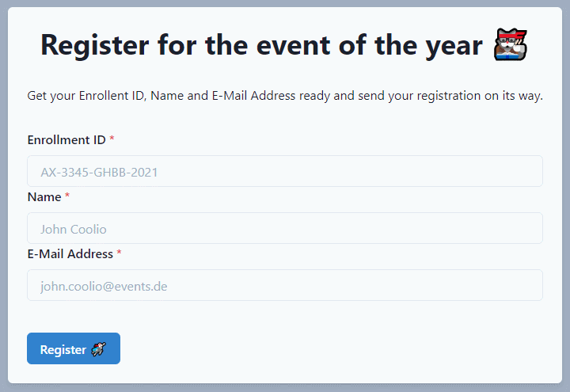Click the intro sentence starting "Get your Enrollent ID"

(x=285, y=96)
